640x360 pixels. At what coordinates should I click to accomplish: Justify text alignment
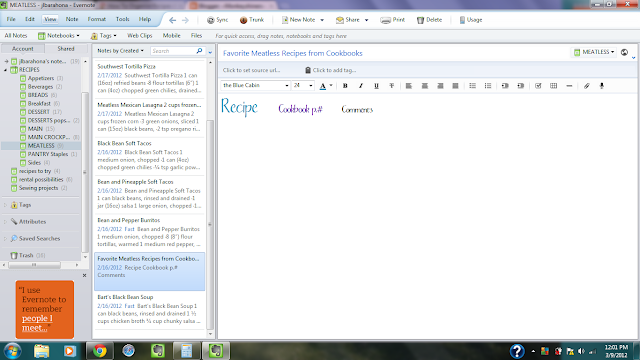tap(456, 86)
